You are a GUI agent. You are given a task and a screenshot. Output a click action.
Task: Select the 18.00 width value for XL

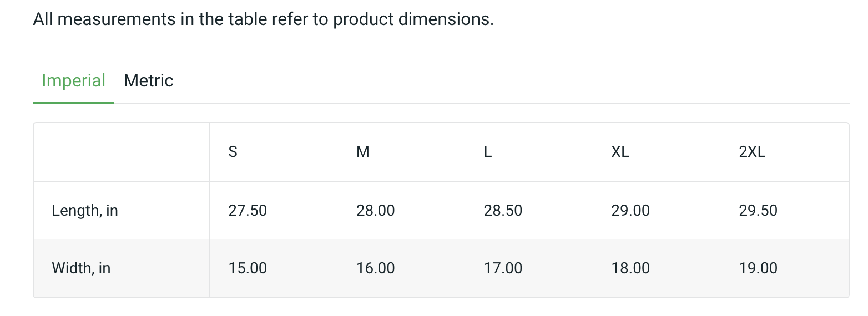point(630,268)
